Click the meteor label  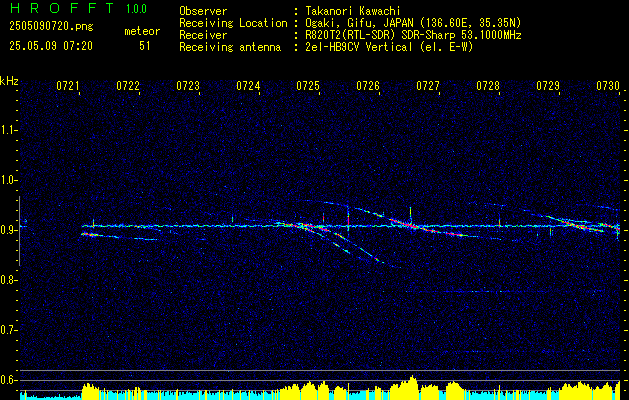(142, 31)
